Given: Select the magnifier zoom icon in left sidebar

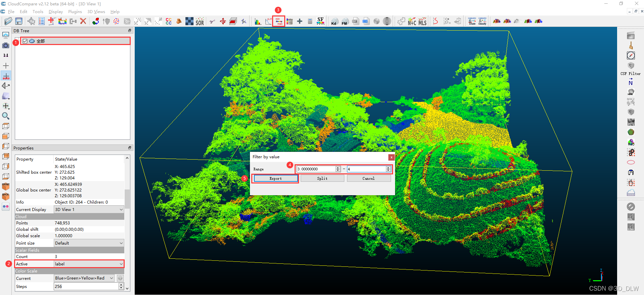Looking at the screenshot, I should (x=6, y=116).
